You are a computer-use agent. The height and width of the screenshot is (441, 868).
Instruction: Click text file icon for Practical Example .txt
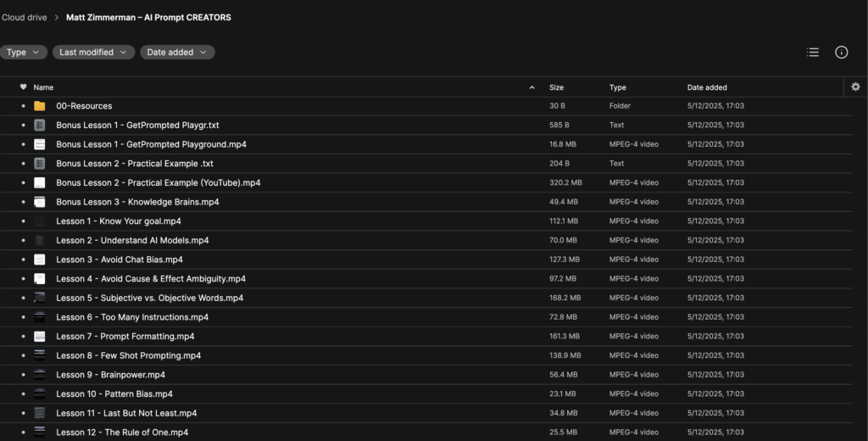tap(39, 164)
